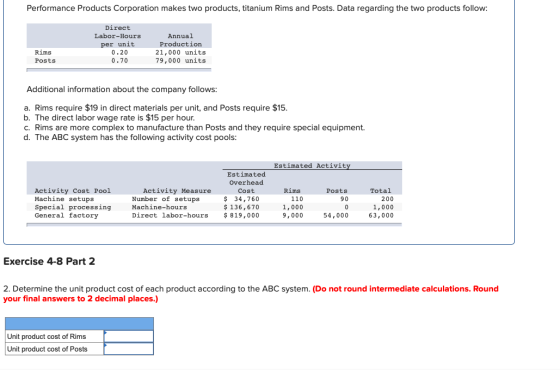Select the 'Special processing' row label

coord(73,207)
